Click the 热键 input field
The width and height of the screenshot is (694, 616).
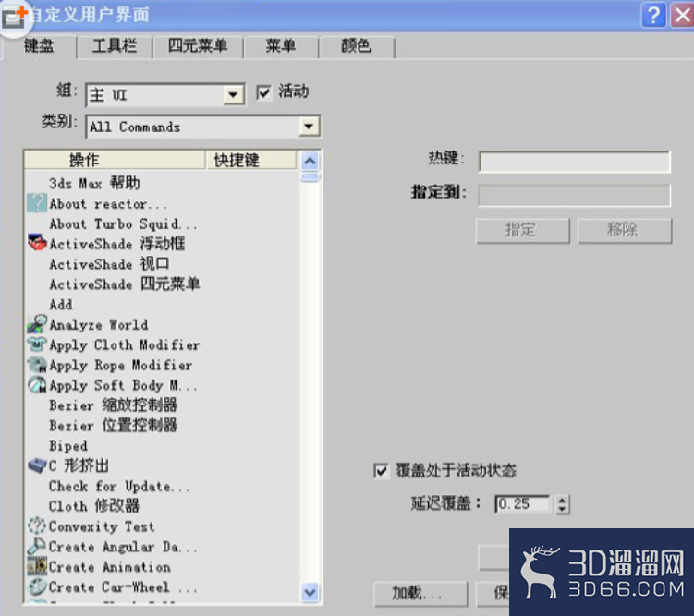click(575, 162)
